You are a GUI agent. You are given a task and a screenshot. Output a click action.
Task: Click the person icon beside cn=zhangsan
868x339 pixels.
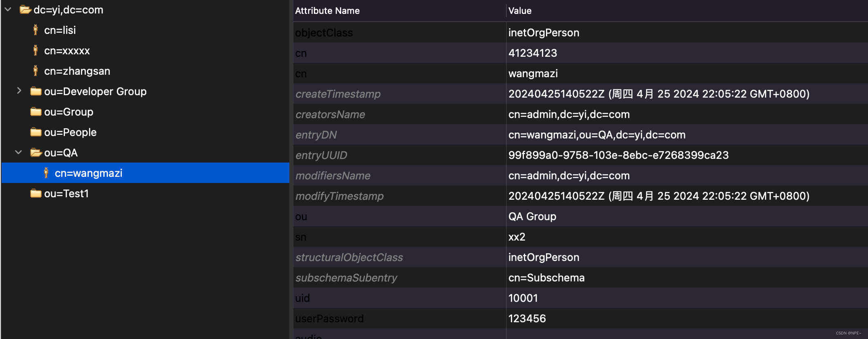click(x=36, y=71)
